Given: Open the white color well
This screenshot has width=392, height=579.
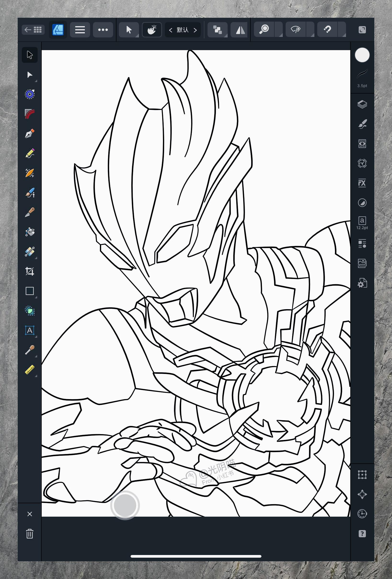Looking at the screenshot, I should (362, 55).
